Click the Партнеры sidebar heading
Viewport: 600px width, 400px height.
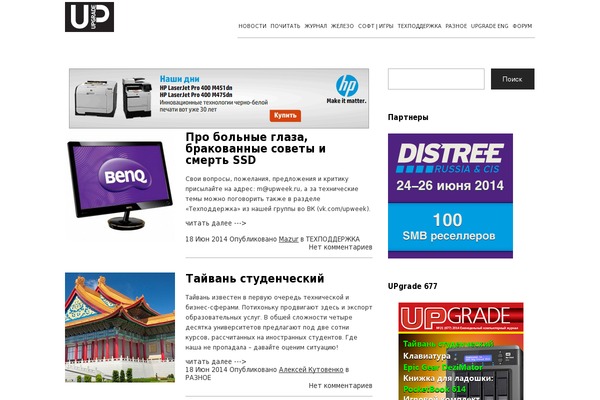pyautogui.click(x=408, y=117)
